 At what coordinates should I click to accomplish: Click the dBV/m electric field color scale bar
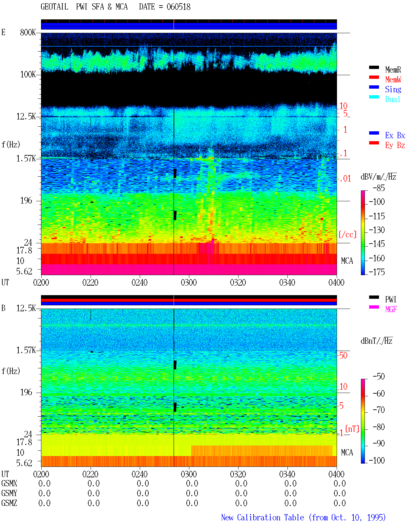pyautogui.click(x=363, y=232)
